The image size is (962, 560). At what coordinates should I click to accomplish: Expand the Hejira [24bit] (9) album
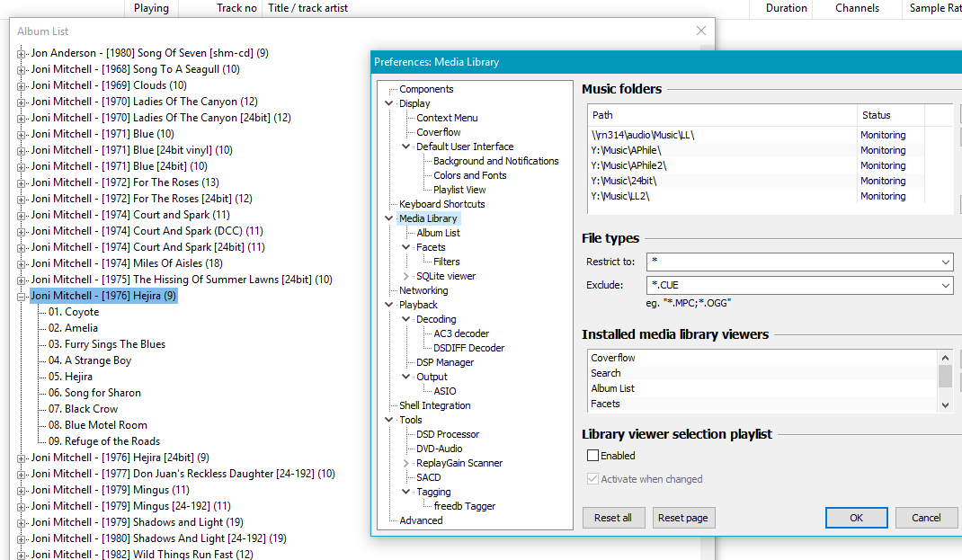(x=21, y=458)
